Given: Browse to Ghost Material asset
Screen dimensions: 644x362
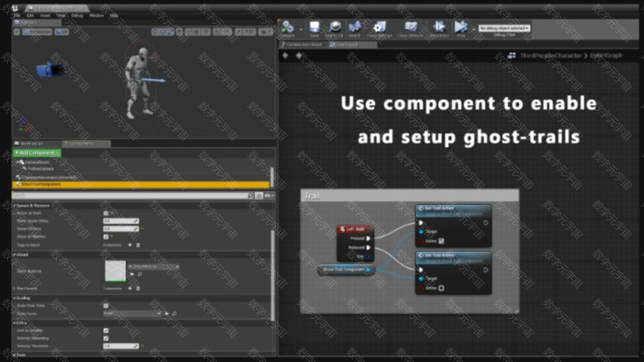Looking at the screenshot, I should pos(139,274).
